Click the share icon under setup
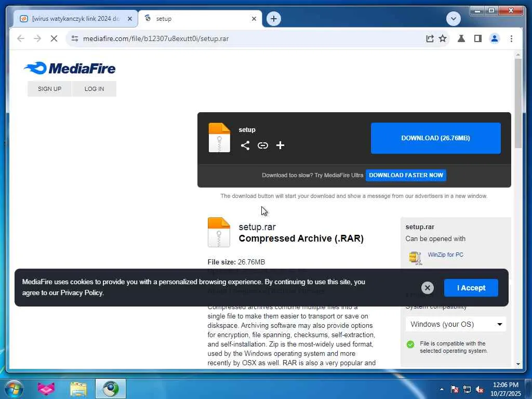The width and height of the screenshot is (532, 399). (x=245, y=145)
